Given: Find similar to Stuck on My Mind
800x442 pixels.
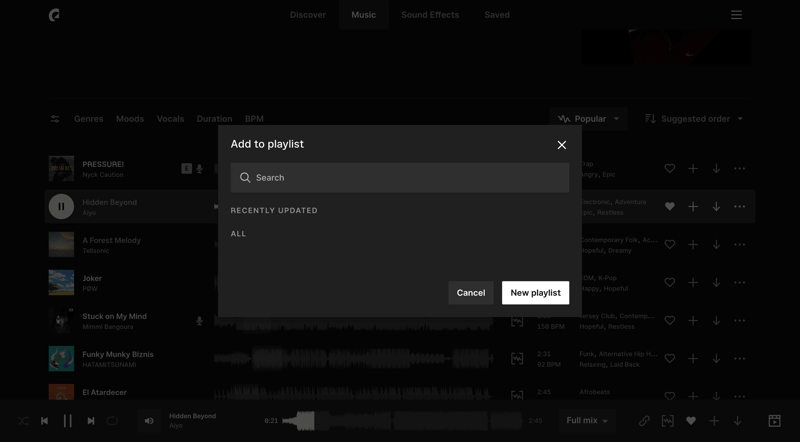Looking at the screenshot, I should click(517, 321).
